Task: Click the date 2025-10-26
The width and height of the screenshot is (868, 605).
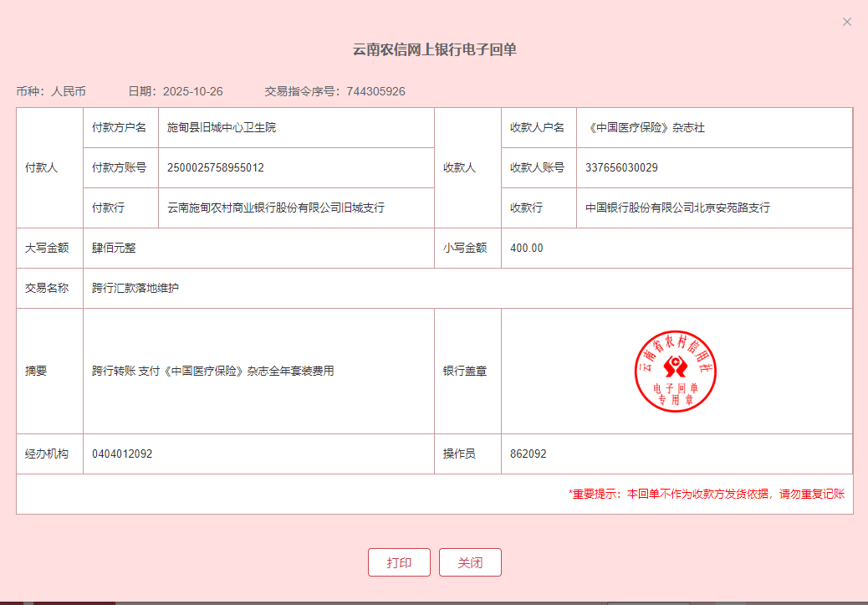Action: [192, 91]
